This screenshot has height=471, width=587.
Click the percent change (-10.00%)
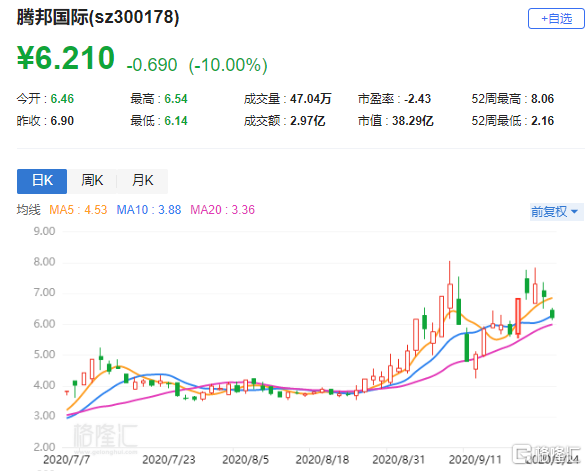228,65
